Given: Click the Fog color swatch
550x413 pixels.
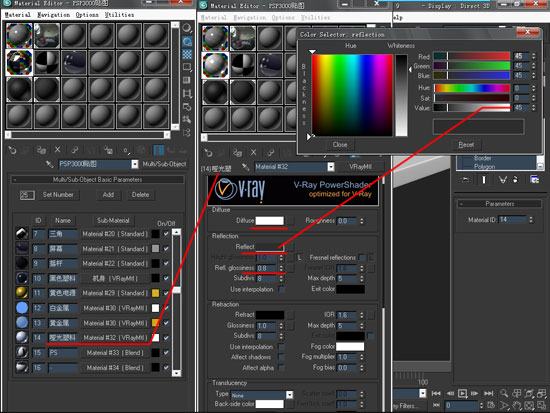Looking at the screenshot, I should pos(350,347).
